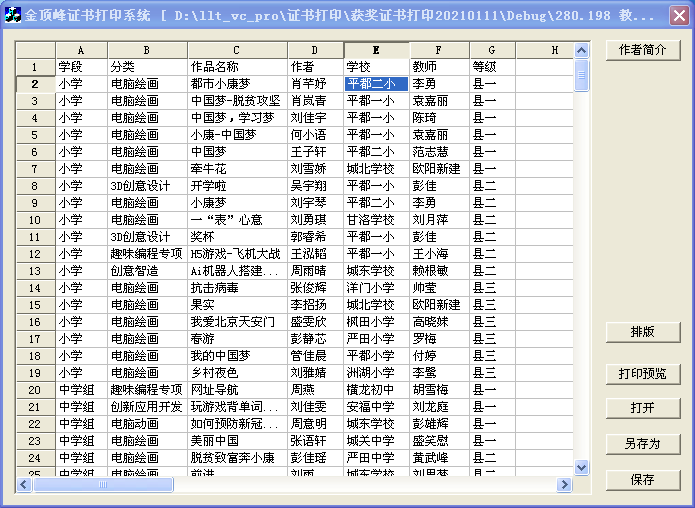Close the 金顶峰证书打印系统 window

679,15
